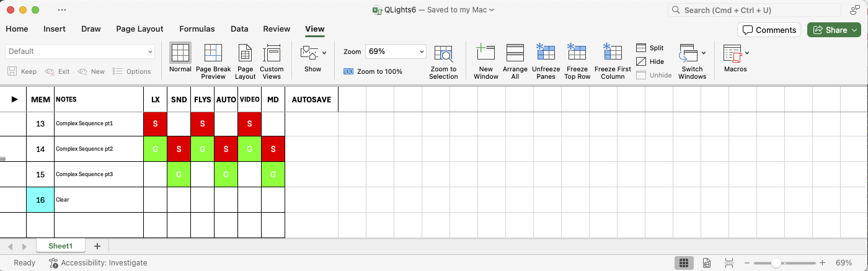Click Freeze First Column
The width and height of the screenshot is (868, 271).
(x=613, y=61)
